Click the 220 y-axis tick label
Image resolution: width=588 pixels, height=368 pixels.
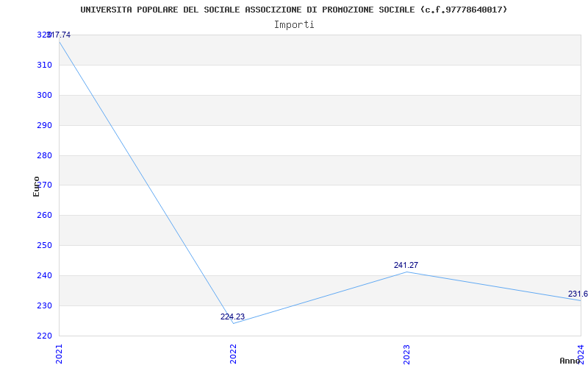[x=44, y=336]
